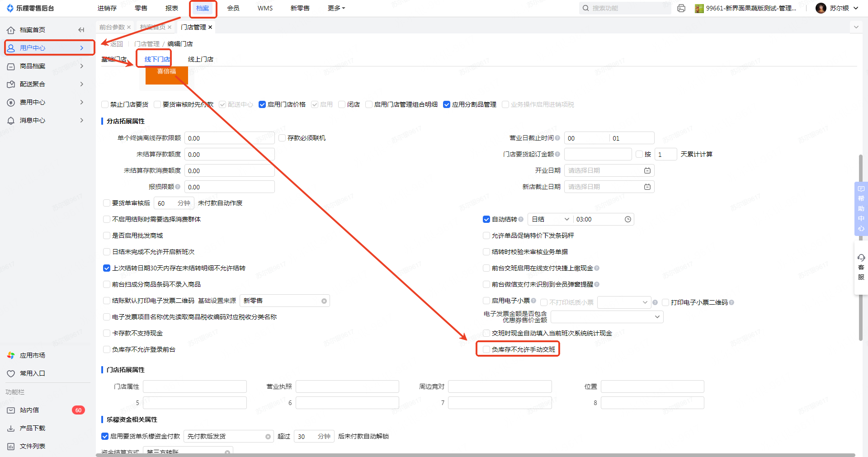Click the 文件列表 list icon

(11, 446)
